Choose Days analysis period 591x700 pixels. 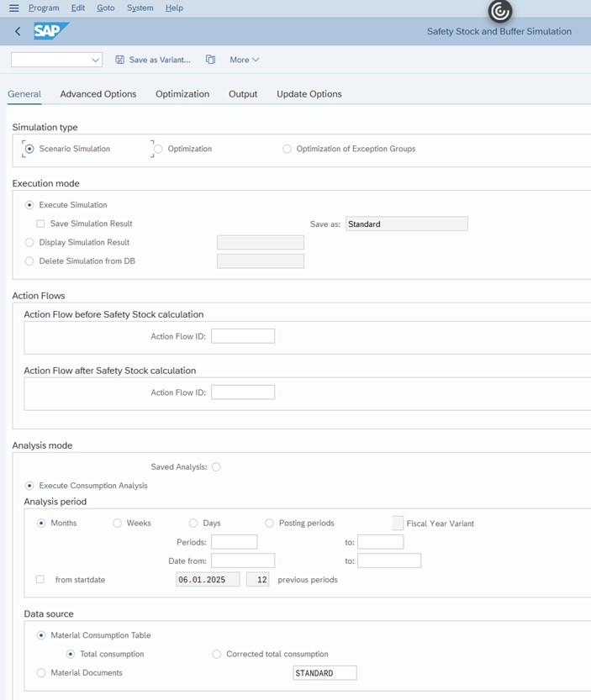coord(193,523)
